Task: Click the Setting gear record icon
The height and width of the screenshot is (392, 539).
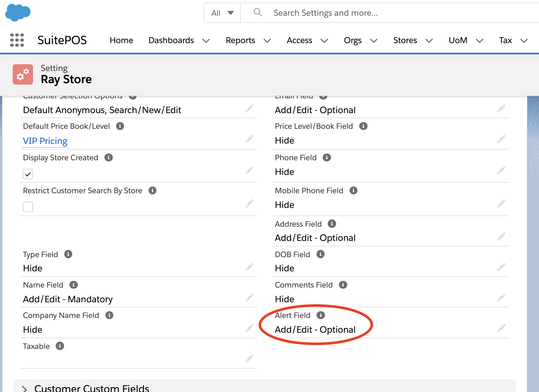Action: pyautogui.click(x=23, y=74)
